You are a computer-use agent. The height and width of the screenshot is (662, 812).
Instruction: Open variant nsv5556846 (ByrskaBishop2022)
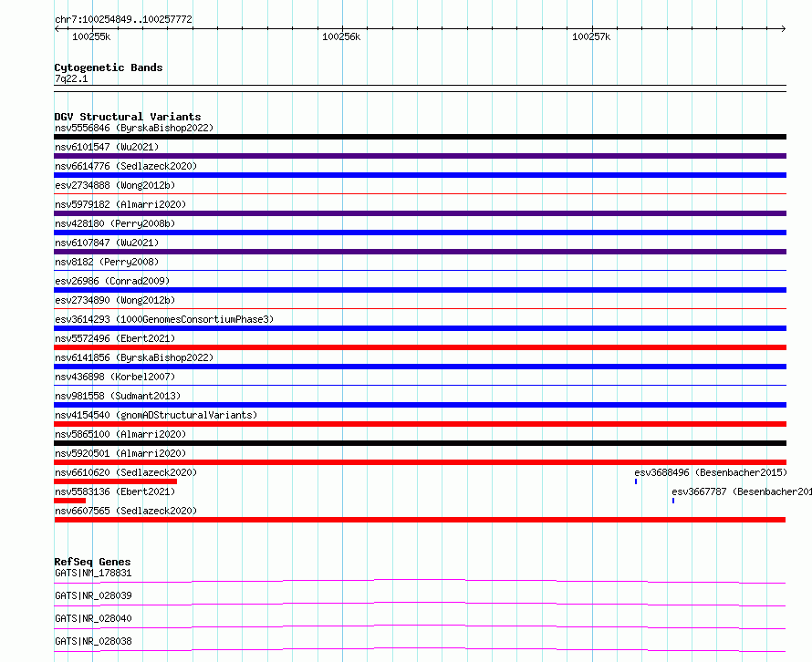coord(134,128)
